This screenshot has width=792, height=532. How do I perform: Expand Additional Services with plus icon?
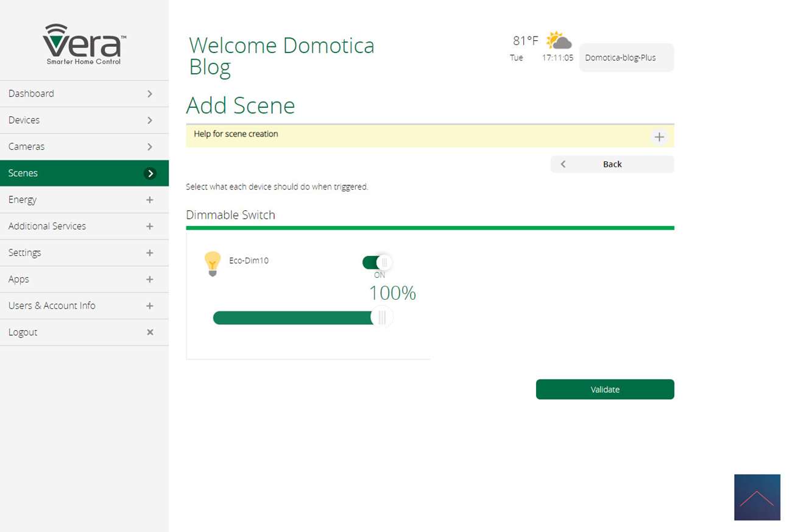(x=150, y=226)
